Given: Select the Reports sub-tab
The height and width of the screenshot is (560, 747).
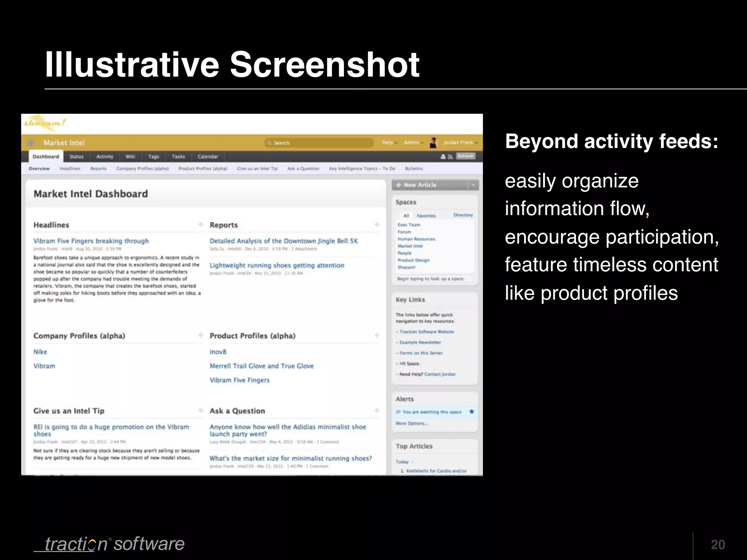Looking at the screenshot, I should click(98, 168).
